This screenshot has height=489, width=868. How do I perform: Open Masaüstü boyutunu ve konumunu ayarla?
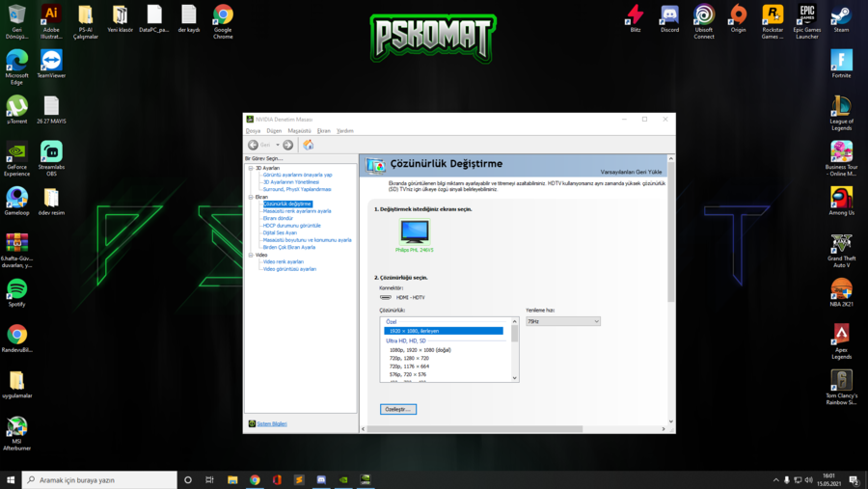[308, 240]
